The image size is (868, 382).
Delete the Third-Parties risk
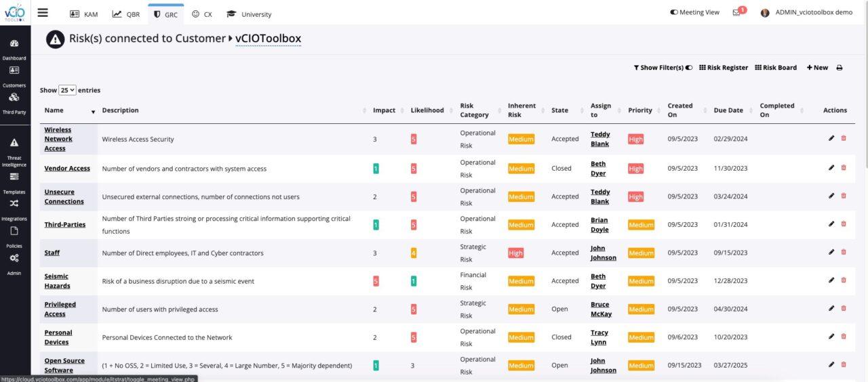844,224
